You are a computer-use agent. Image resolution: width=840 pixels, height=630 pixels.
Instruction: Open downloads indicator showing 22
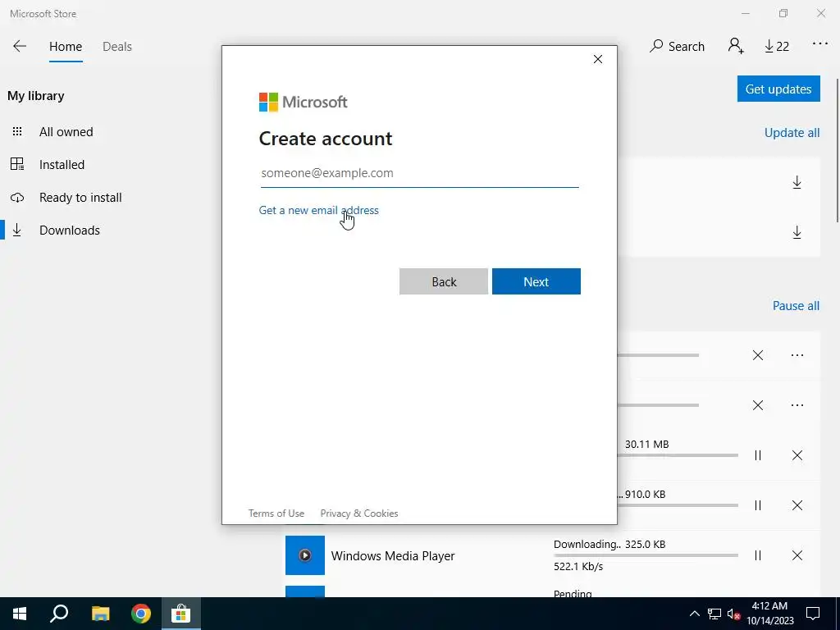click(777, 47)
